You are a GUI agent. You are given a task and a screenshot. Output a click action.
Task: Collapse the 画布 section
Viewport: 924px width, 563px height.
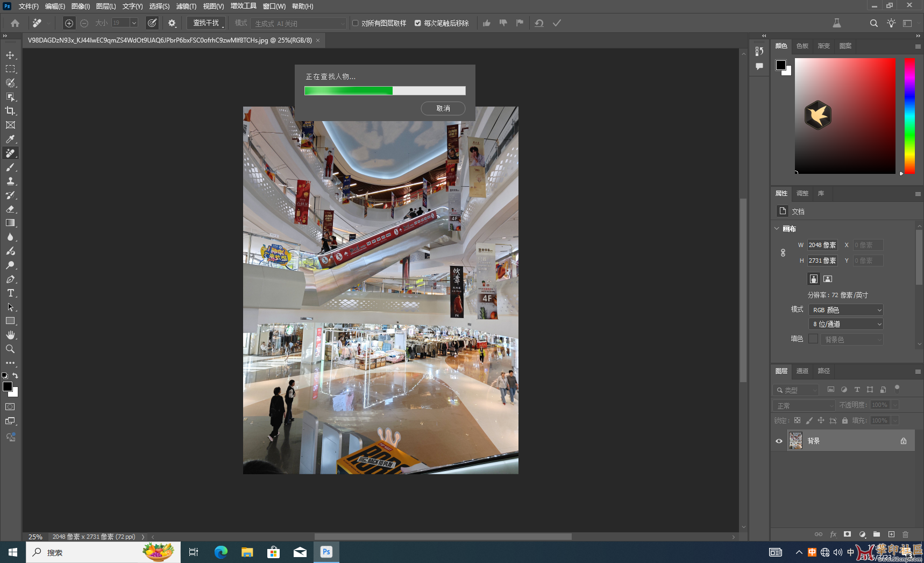777,229
